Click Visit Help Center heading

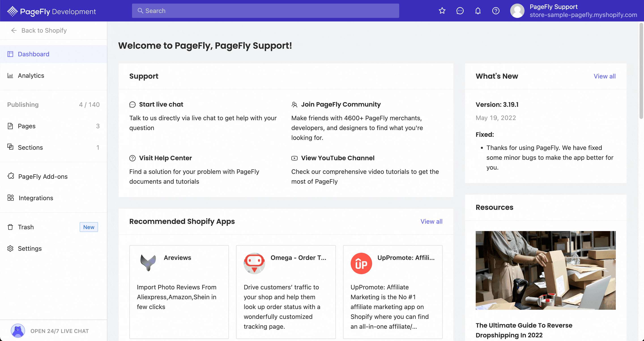[x=165, y=158]
